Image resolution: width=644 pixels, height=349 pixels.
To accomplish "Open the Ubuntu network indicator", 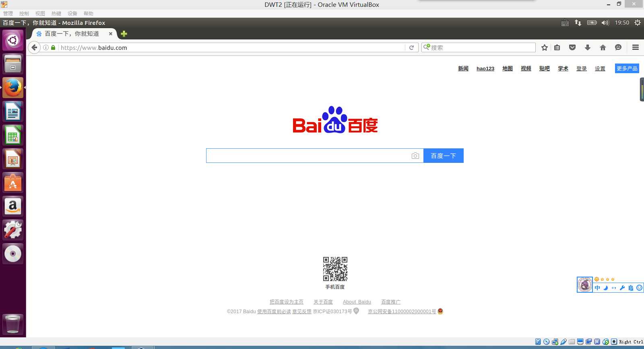I will pyautogui.click(x=578, y=23).
